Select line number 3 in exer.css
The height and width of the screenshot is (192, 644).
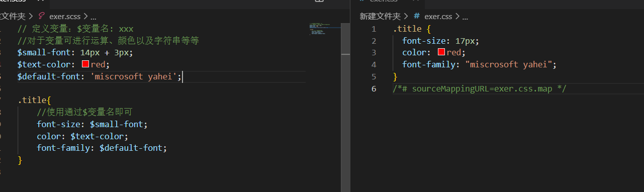374,53
